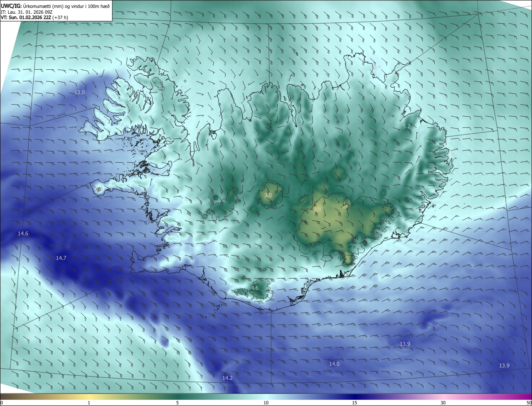This screenshot has width=532, height=406.
Task: Click the colorbar tick label '15'
Action: (355, 403)
